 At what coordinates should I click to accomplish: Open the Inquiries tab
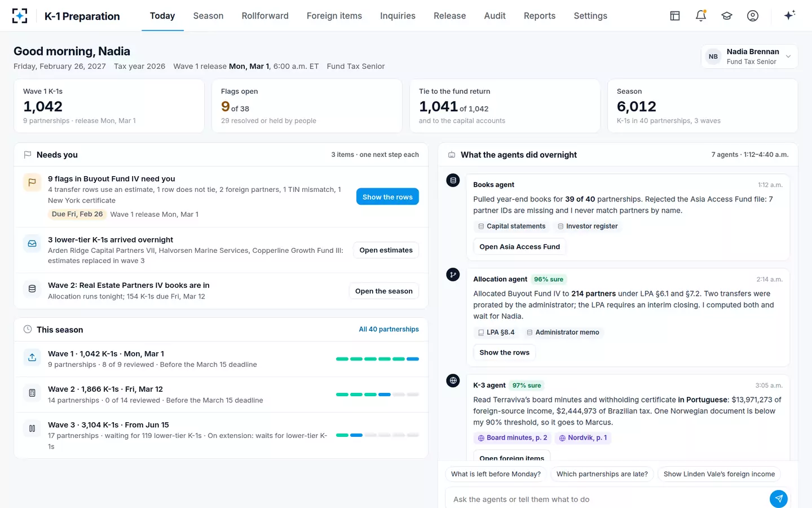398,16
